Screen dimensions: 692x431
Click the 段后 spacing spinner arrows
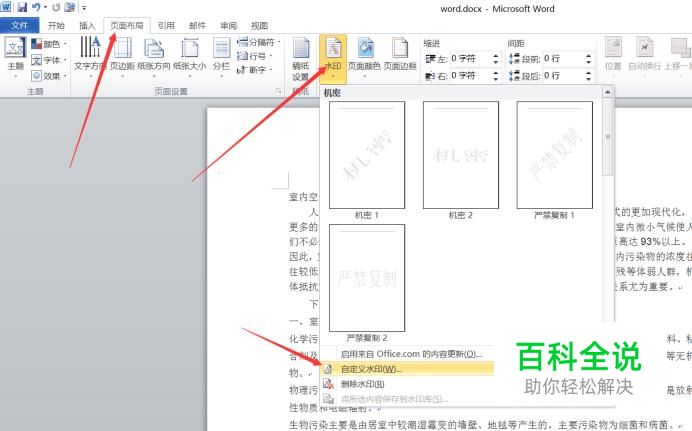click(589, 76)
